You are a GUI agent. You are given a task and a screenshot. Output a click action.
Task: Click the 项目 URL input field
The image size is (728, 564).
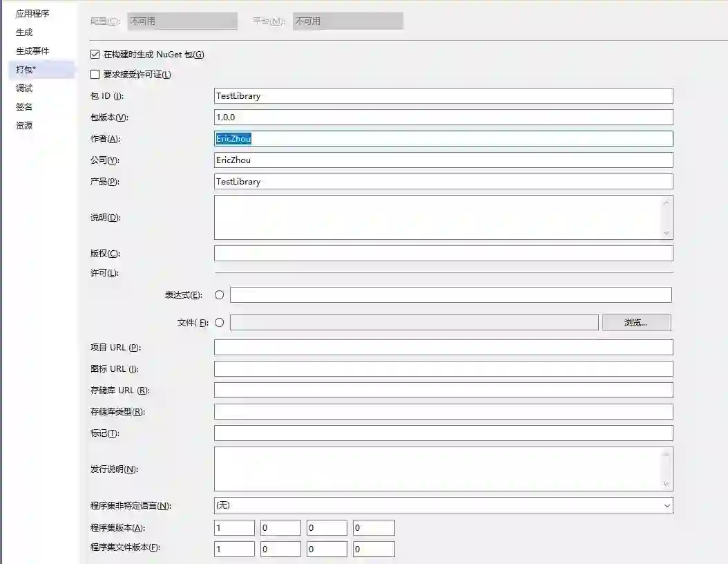point(443,347)
